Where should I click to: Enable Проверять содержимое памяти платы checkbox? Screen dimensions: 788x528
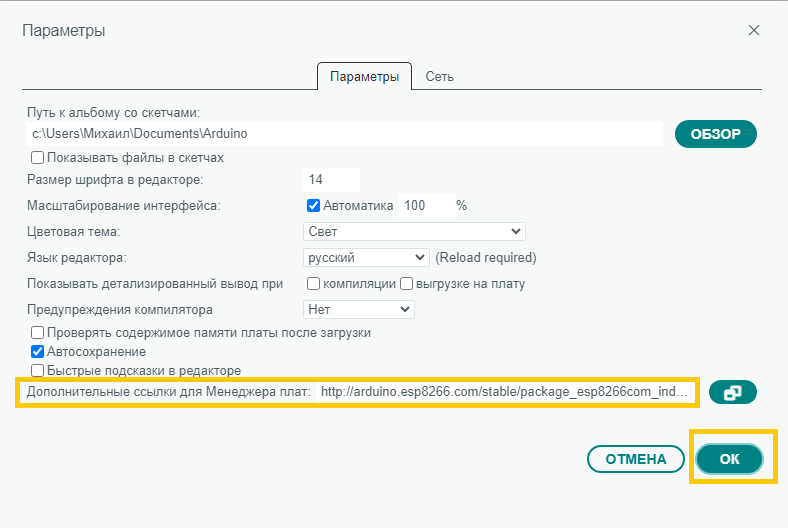(38, 332)
